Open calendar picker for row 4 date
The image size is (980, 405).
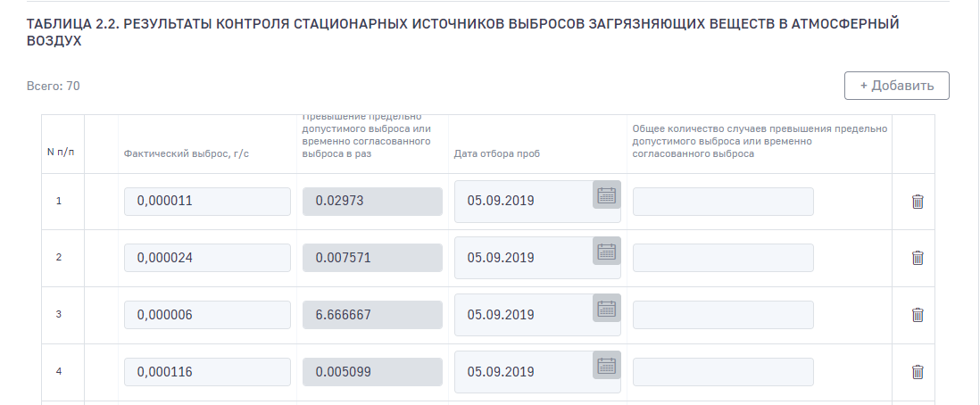[607, 366]
